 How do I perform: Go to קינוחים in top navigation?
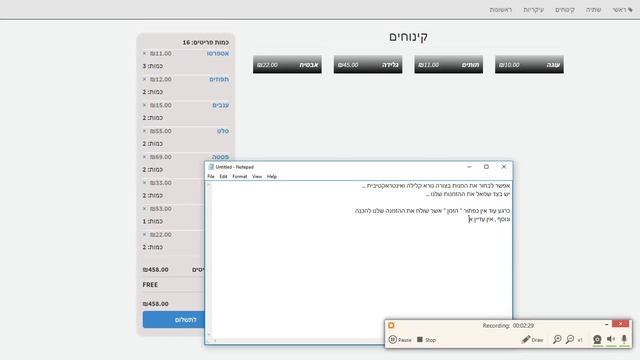click(x=565, y=10)
